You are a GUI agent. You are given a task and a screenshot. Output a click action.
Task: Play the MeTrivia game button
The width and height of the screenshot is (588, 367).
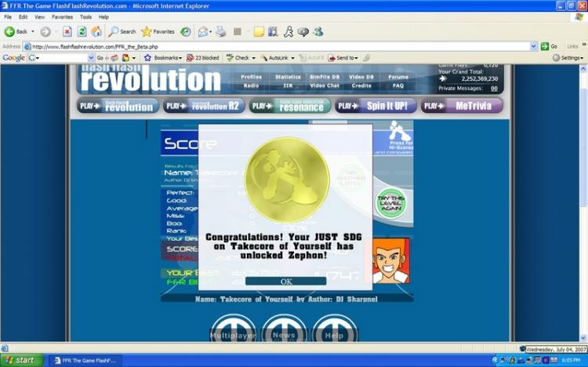pos(461,106)
